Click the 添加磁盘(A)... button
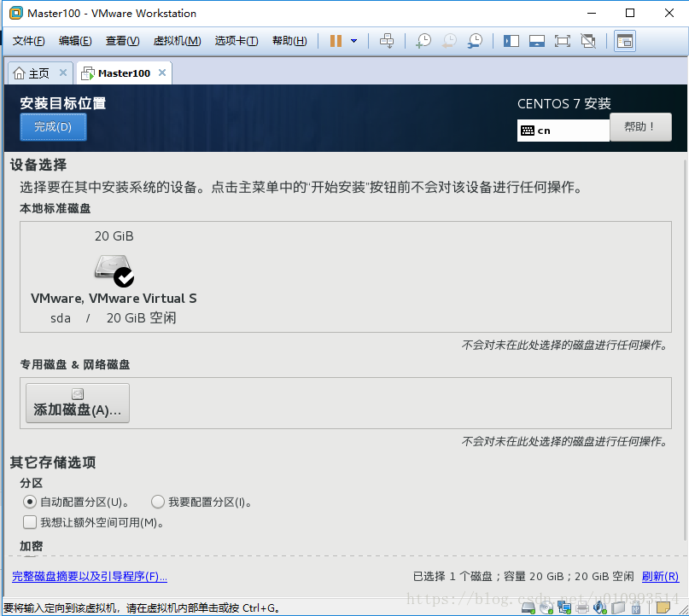 [78, 403]
